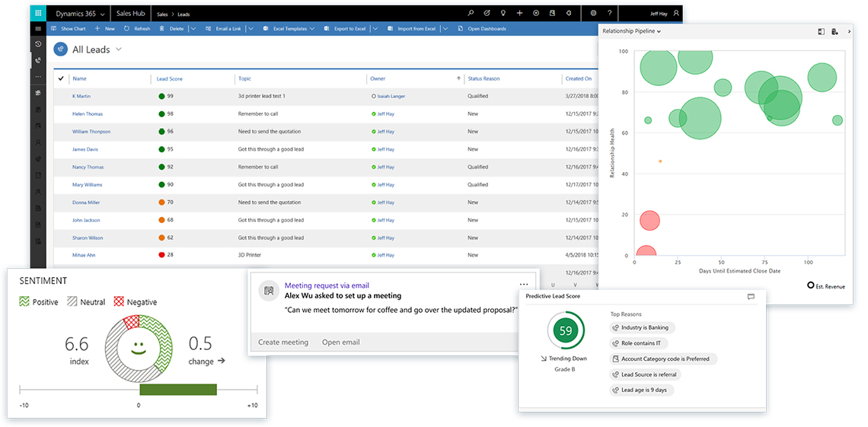Click the plus quick create icon
Image resolution: width=868 pixels, height=427 pixels.
coord(519,13)
